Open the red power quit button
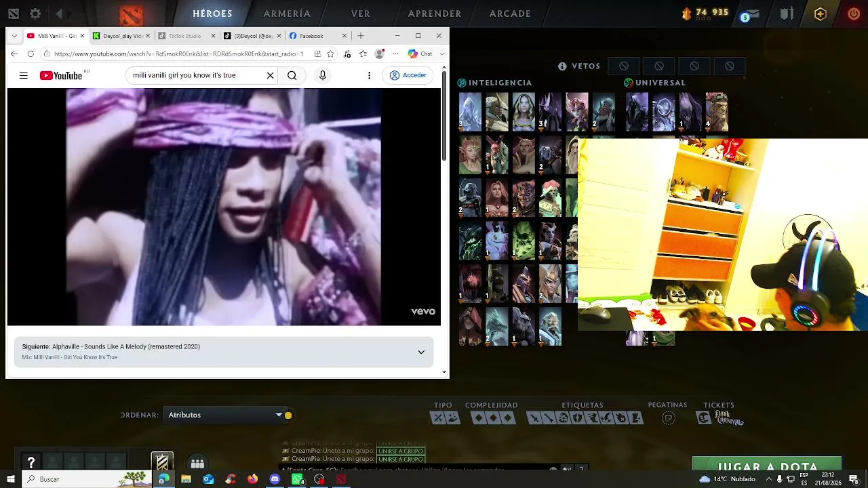868x488 pixels. coord(854,14)
